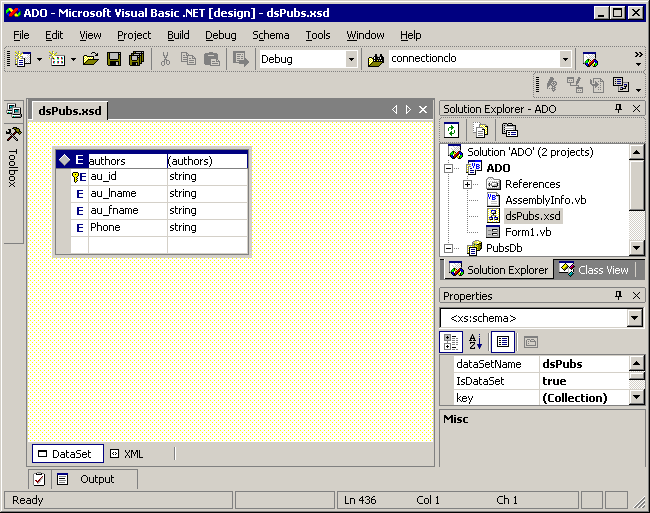
Task: Select the Phone element row
Action: (160, 227)
